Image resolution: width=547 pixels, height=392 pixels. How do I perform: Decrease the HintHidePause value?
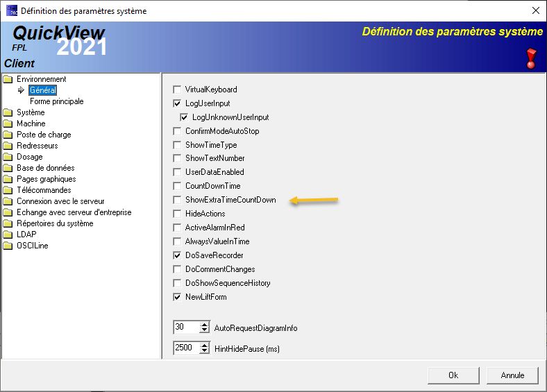[x=204, y=351]
